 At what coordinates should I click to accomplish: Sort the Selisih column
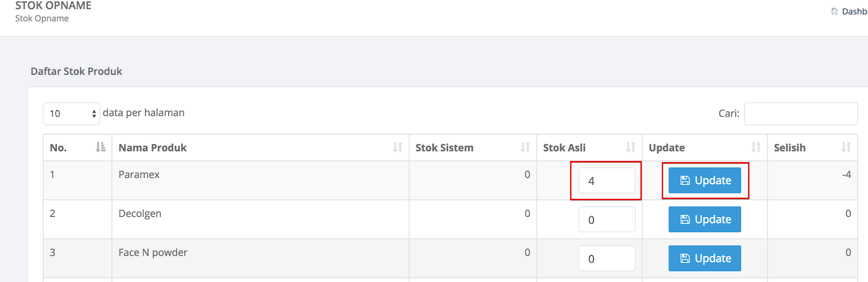(x=846, y=147)
